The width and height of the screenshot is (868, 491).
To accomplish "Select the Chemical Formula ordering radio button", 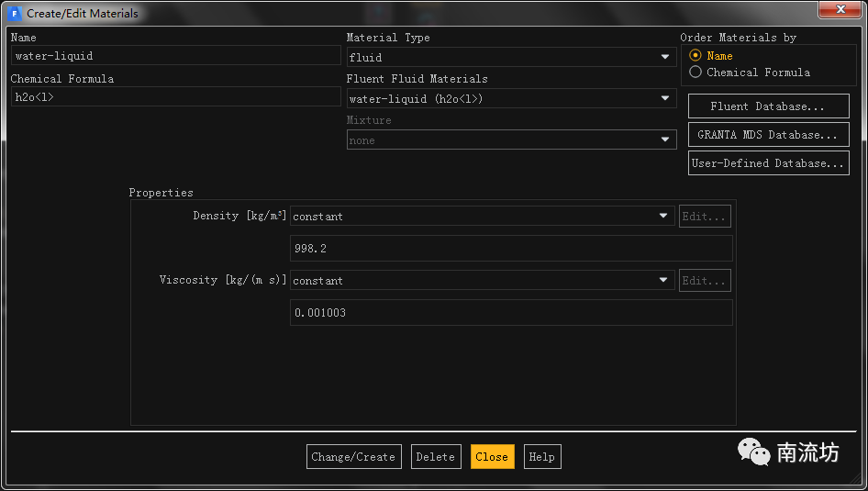I will pyautogui.click(x=696, y=72).
